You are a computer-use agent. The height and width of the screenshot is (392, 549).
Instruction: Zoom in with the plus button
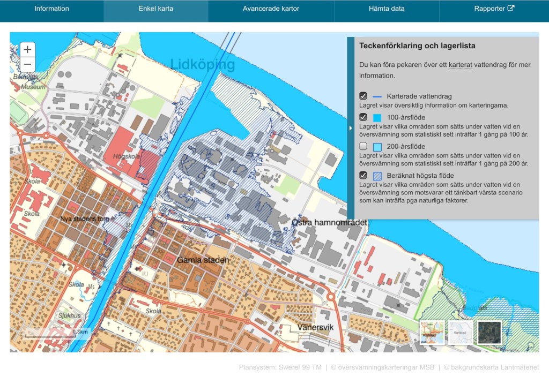coord(27,50)
